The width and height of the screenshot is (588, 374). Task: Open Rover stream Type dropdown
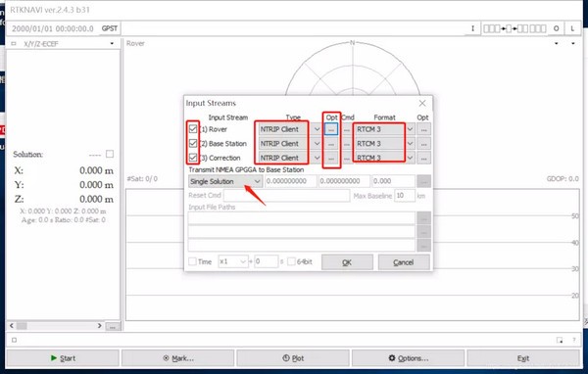tap(289, 129)
